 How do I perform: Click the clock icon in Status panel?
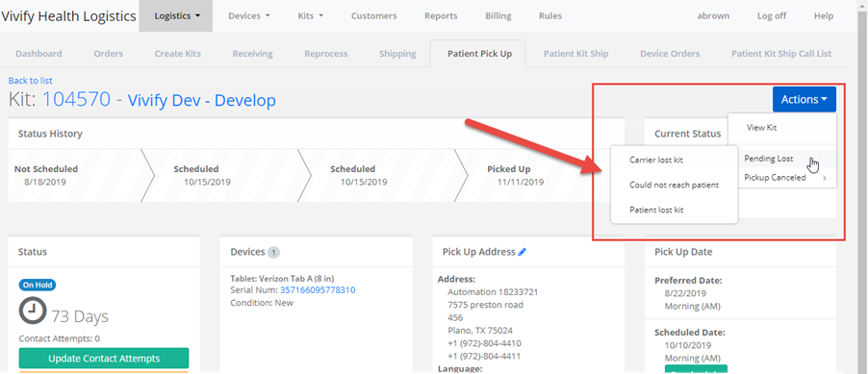click(33, 311)
